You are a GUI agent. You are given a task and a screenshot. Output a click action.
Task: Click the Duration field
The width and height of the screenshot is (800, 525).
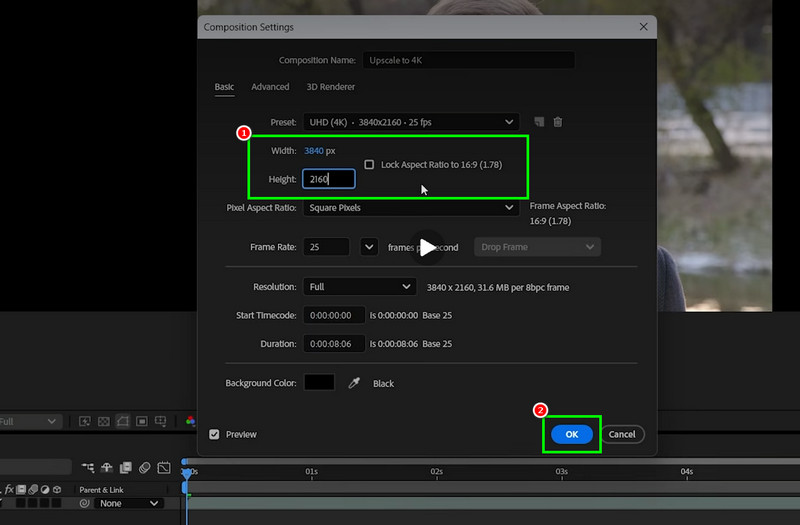click(x=334, y=344)
